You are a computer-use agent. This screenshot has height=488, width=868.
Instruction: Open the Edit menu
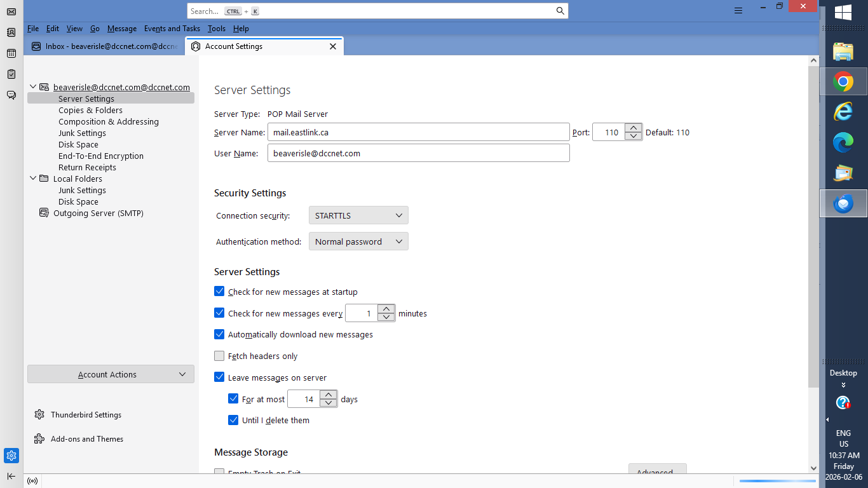(x=53, y=29)
